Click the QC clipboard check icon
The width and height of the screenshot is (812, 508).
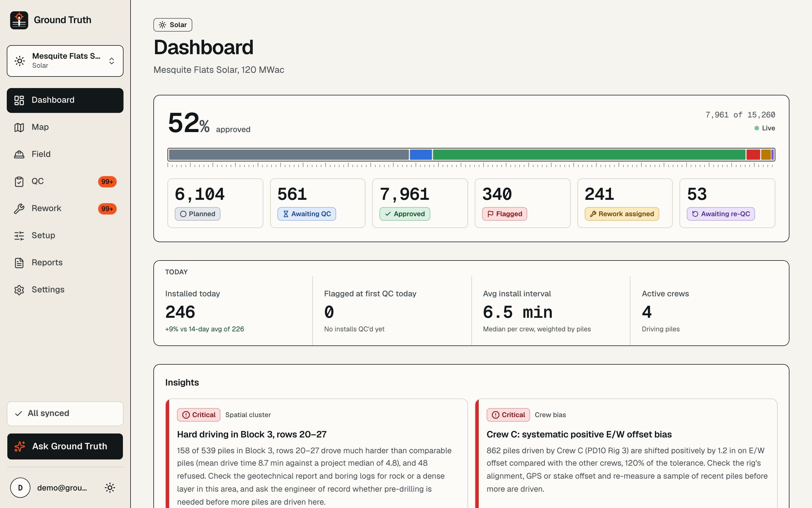point(19,181)
